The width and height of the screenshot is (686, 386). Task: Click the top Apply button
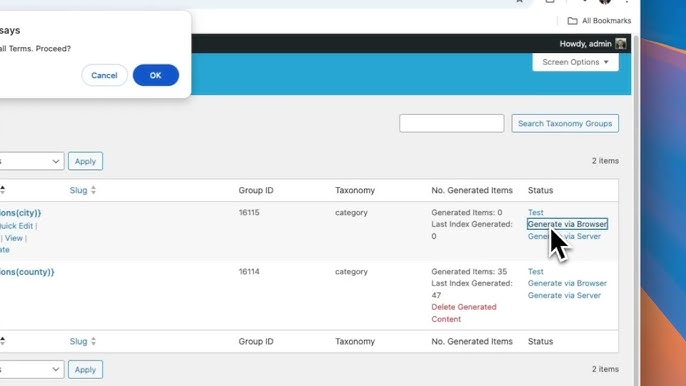pyautogui.click(x=85, y=161)
